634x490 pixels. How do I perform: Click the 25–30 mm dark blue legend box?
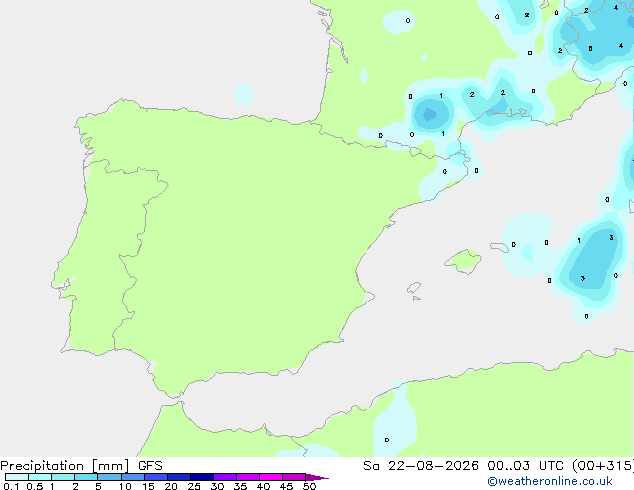pyautogui.click(x=202, y=477)
